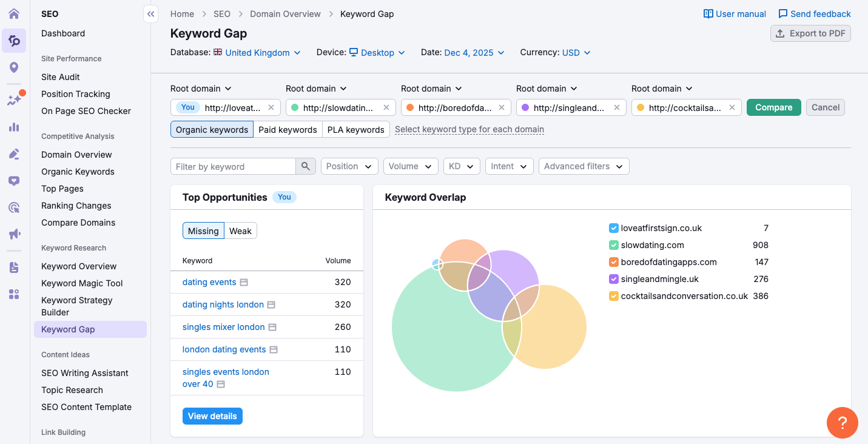
Task: Open the Database United Kingdom dropdown
Action: click(x=257, y=53)
